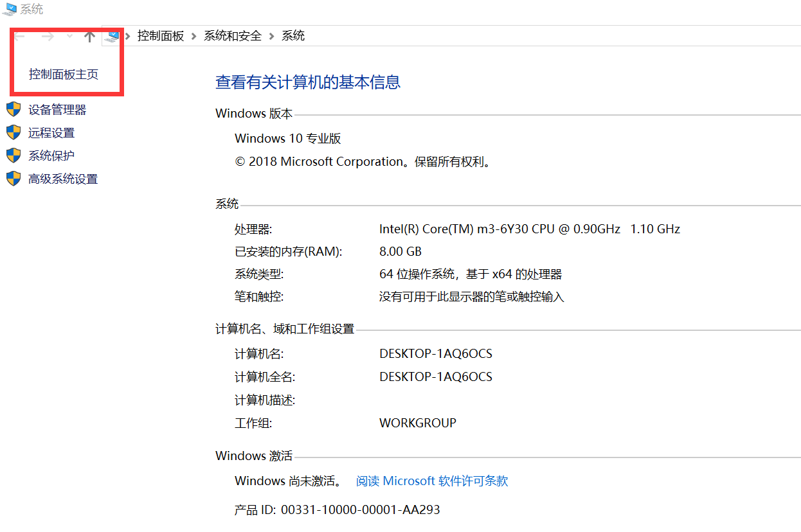Open the recent locations dropdown arrow
The image size is (801, 532).
(x=69, y=36)
